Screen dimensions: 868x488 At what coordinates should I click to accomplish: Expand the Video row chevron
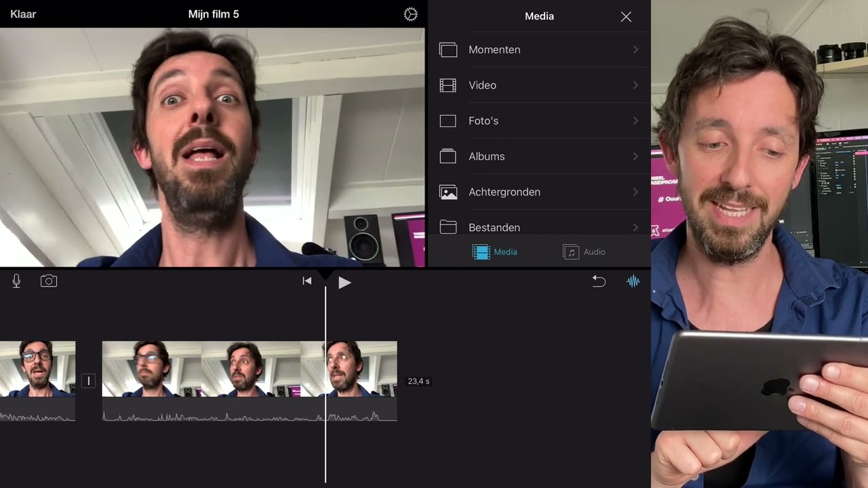[x=635, y=85]
